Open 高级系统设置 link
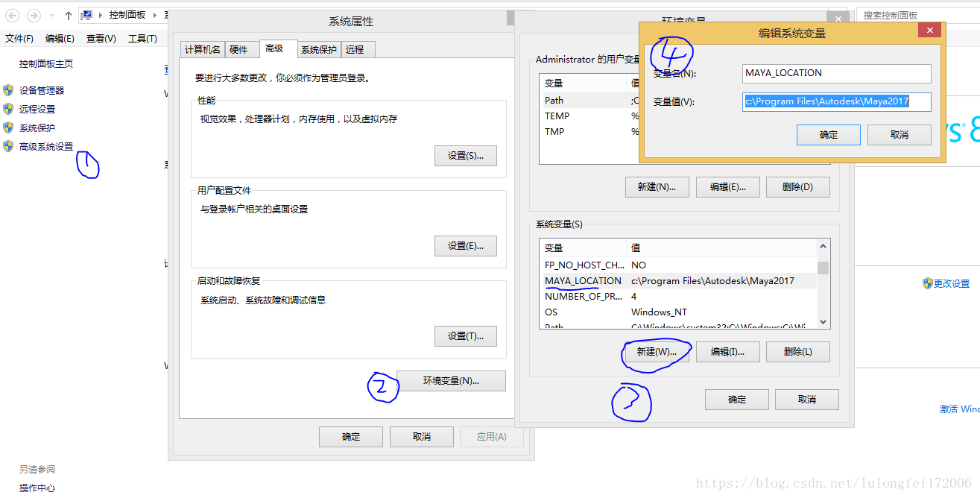Screen dimensions: 980x498 tap(46, 146)
